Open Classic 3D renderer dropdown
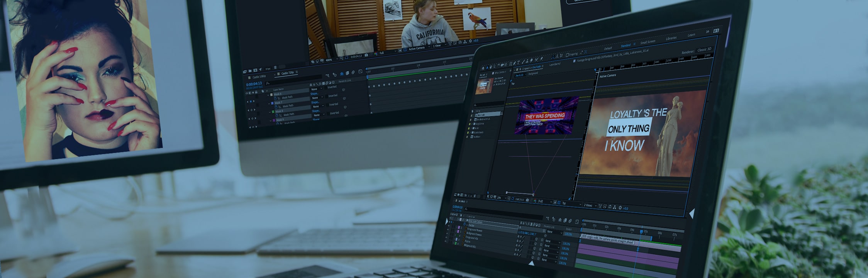This screenshot has height=278, width=868. (704, 49)
